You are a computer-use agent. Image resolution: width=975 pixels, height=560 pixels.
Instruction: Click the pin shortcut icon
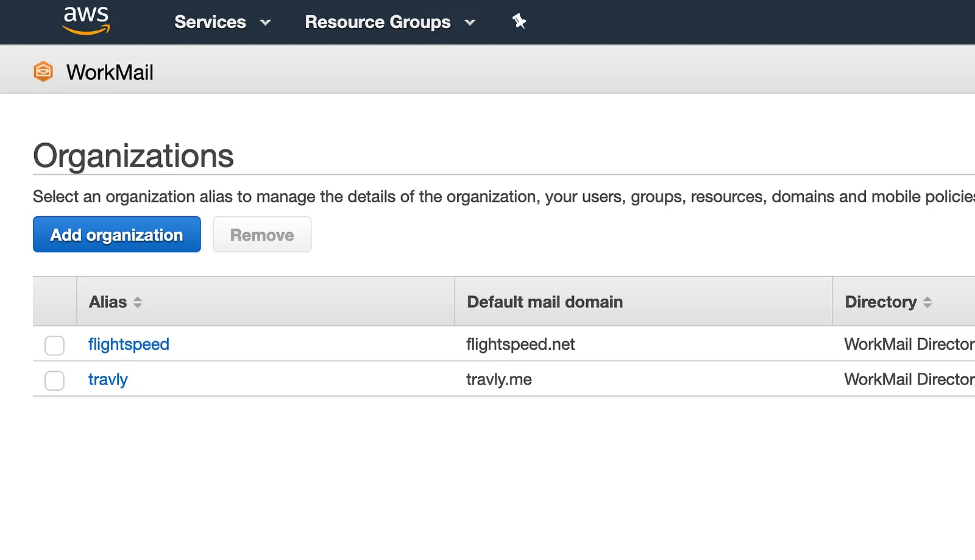tap(519, 22)
